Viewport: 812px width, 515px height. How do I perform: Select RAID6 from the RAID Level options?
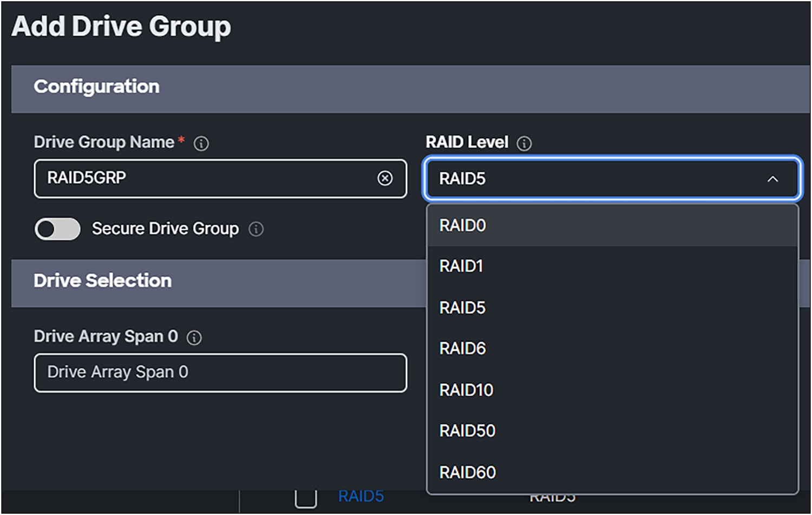pos(462,349)
